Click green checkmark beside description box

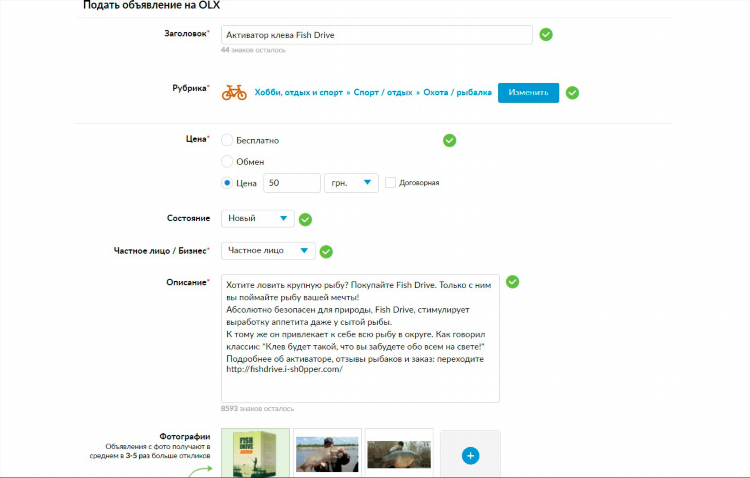point(512,282)
